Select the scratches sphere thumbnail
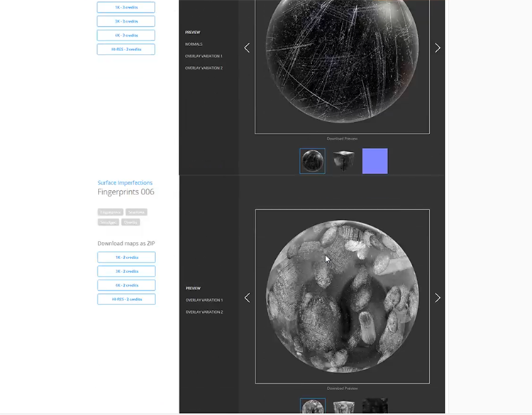Image resolution: width=532 pixels, height=415 pixels. (x=312, y=161)
